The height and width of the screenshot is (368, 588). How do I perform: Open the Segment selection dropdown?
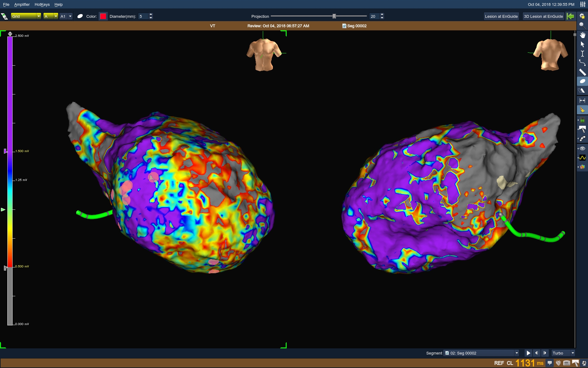pos(516,353)
